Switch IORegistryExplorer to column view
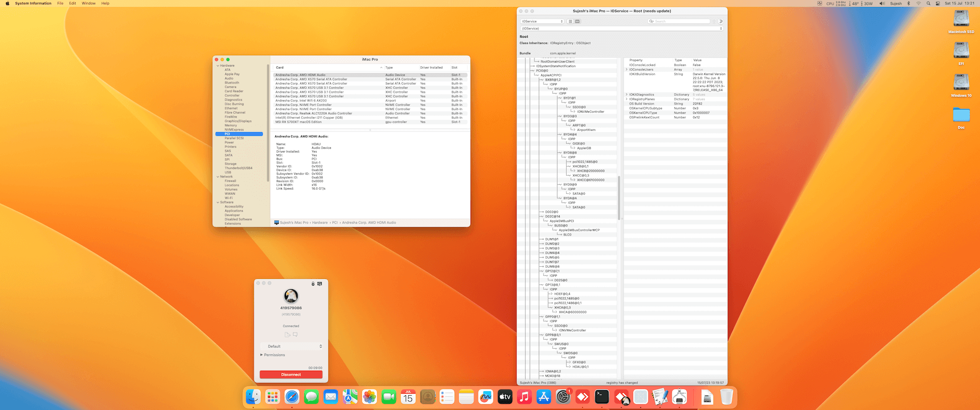 click(x=577, y=21)
